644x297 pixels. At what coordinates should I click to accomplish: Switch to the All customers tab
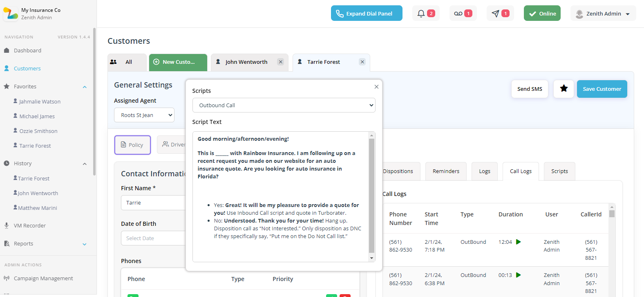tap(127, 62)
